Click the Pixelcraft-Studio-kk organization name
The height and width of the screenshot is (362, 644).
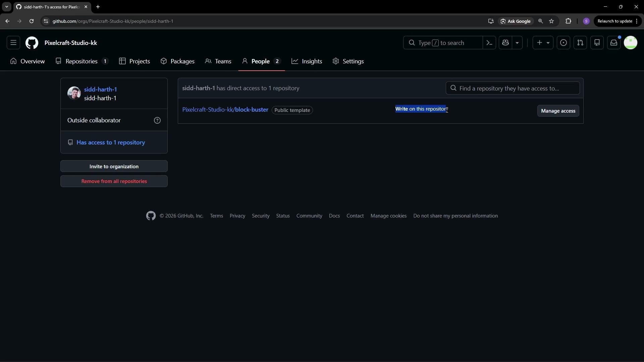[71, 43]
